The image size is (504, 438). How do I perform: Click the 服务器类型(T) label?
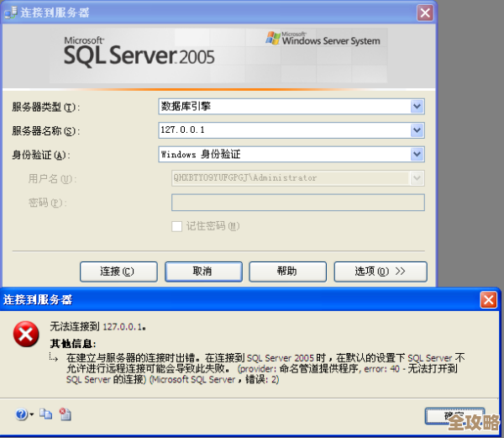(46, 107)
